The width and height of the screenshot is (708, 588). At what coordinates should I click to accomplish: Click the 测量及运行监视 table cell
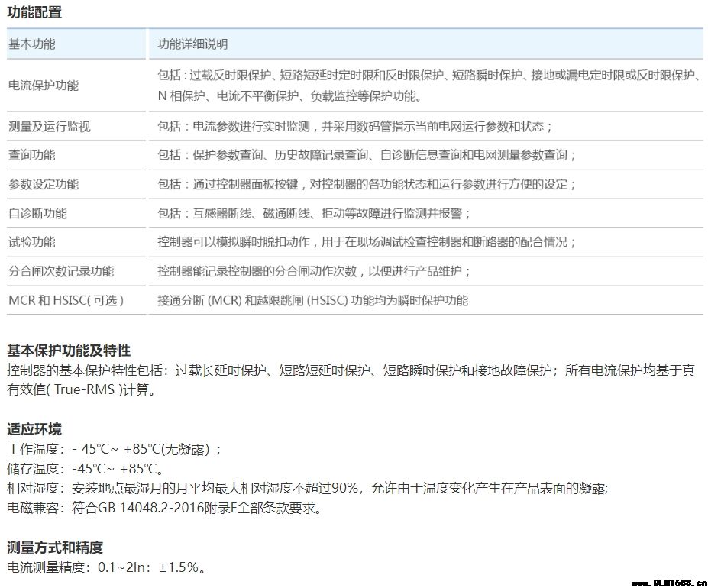tap(50, 127)
